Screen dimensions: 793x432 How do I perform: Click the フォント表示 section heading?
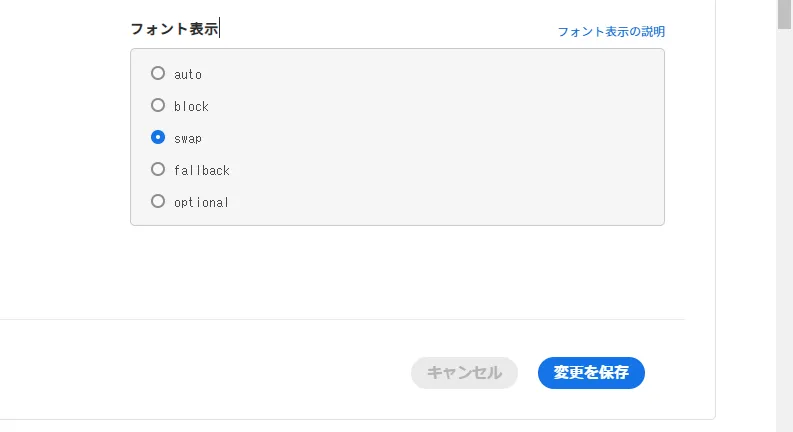[x=174, y=29]
